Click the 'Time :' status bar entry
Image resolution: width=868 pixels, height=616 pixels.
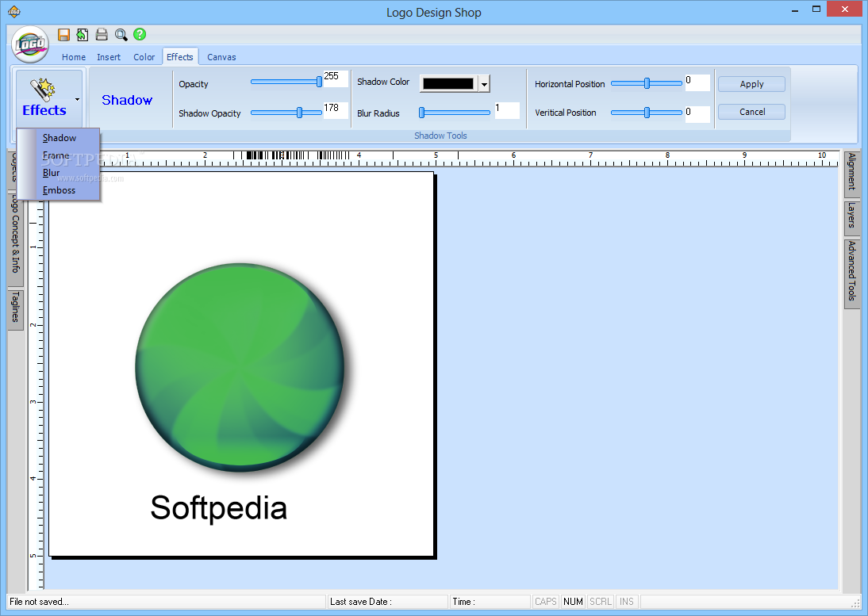point(463,602)
